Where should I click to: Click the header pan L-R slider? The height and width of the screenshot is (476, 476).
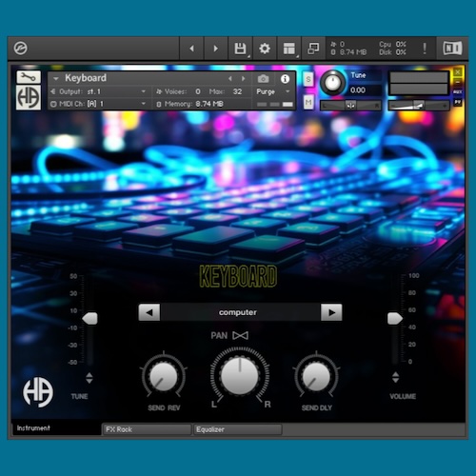coord(351,105)
